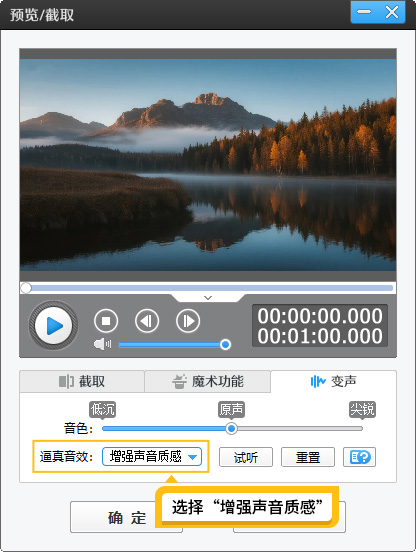The image size is (416, 552).
Task: Click the dropdown arrow next to 增强声音质感
Action: (192, 457)
